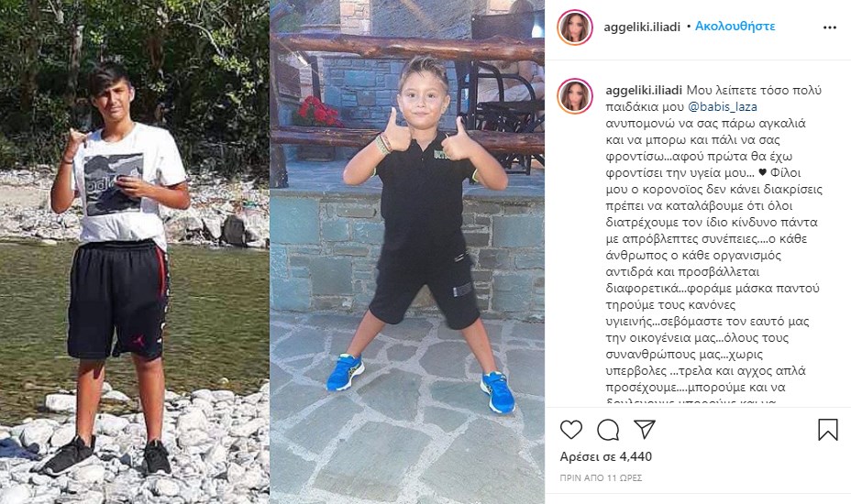Click the red flowers in right photo
Image resolution: width=851 pixels, height=504 pixels.
316,111
